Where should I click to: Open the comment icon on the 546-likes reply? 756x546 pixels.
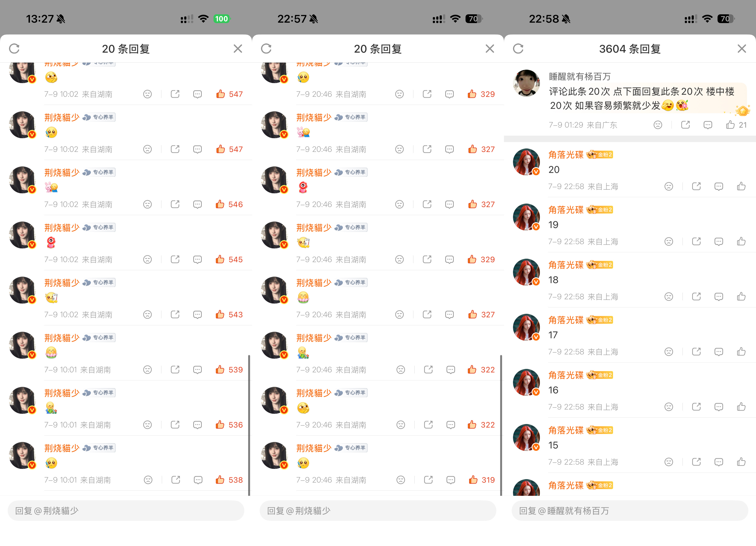click(197, 205)
